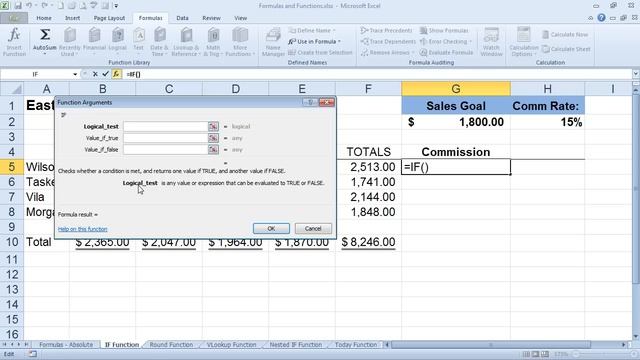The width and height of the screenshot is (640, 360).
Task: Open the Nested IF Function sheet tab
Action: [295, 345]
